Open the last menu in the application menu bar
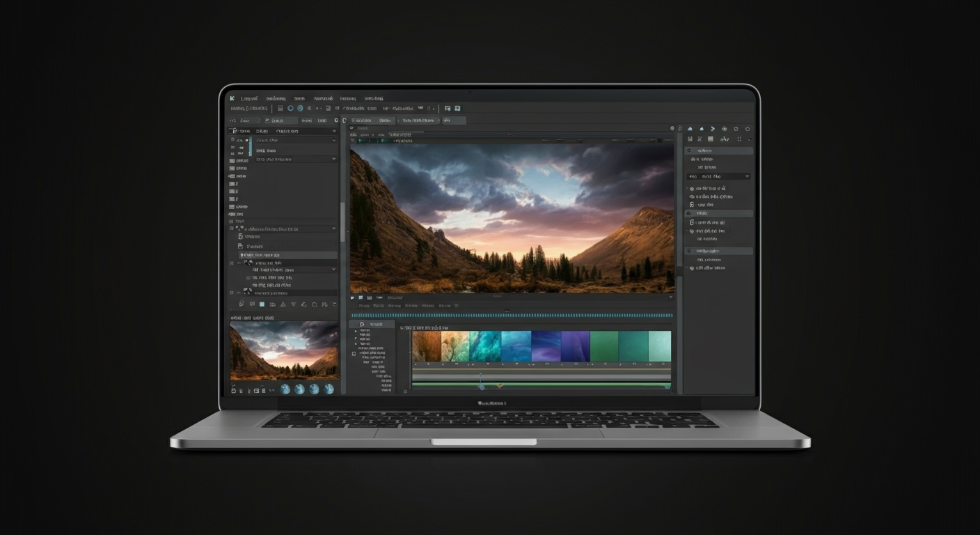The image size is (980, 535). pos(374,99)
